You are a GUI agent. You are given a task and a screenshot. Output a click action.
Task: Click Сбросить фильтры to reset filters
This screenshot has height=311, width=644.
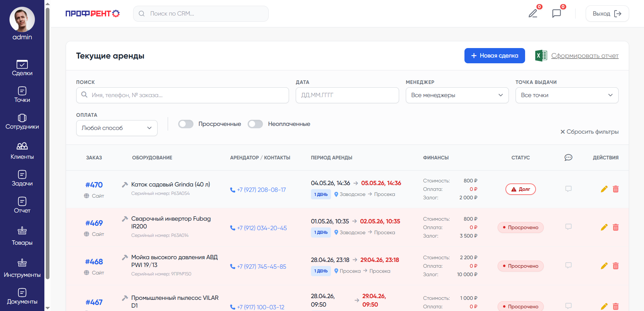pos(589,132)
